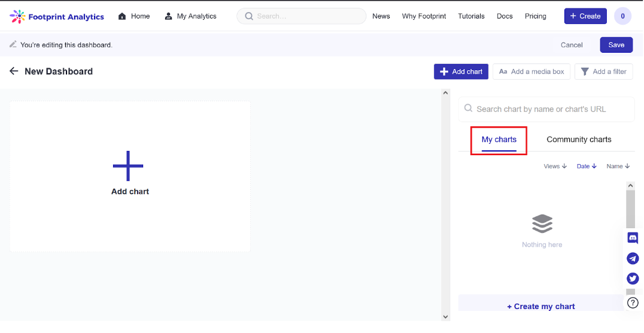This screenshot has height=333, width=644.
Task: Open the Tutorials link
Action: coord(471,16)
